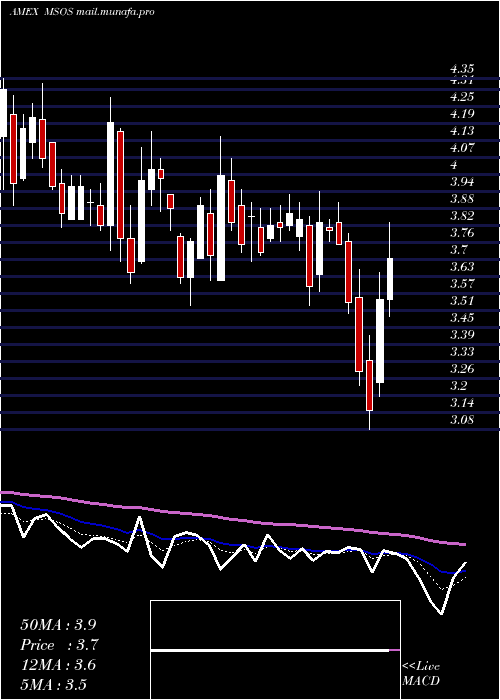
Task: Click the 4.07 price axis label
Action: tap(462, 148)
